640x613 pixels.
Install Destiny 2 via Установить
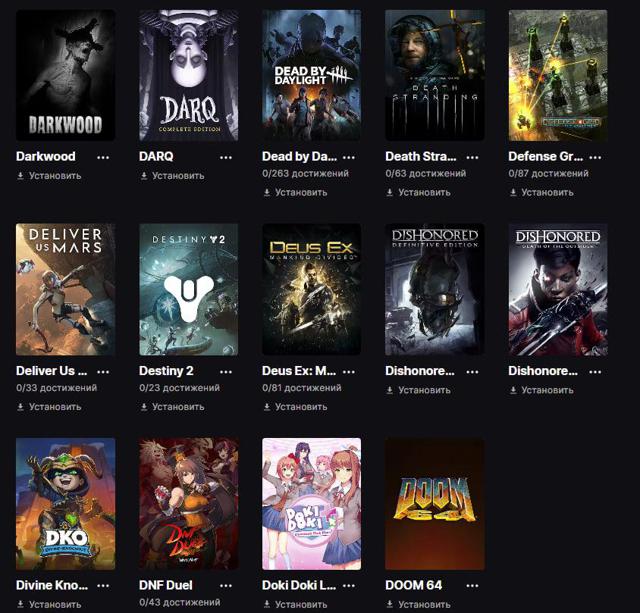click(x=172, y=407)
